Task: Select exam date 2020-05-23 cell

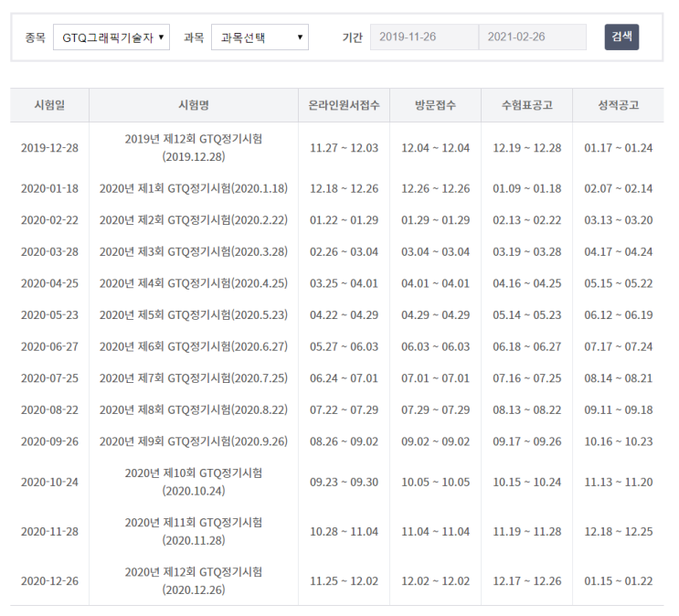Action: tap(49, 315)
